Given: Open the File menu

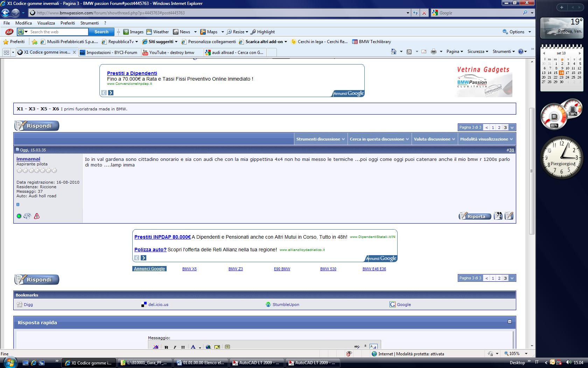Looking at the screenshot, I should pos(7,23).
